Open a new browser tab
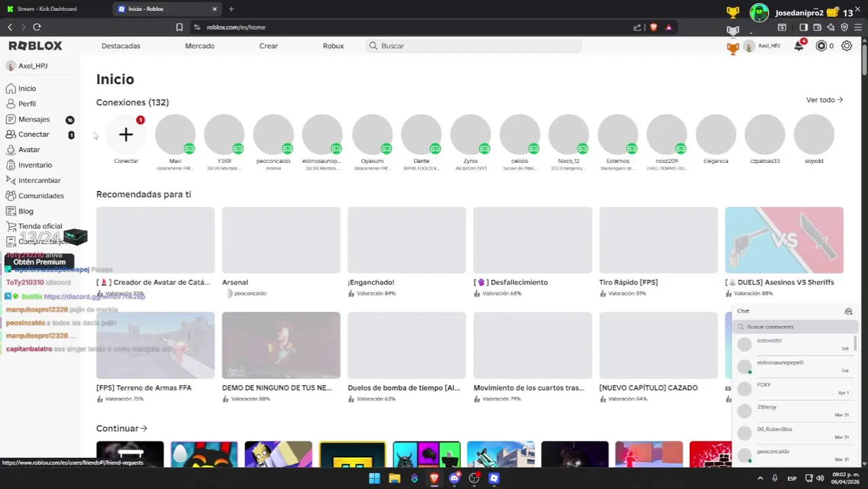868x489 pixels. tap(231, 9)
